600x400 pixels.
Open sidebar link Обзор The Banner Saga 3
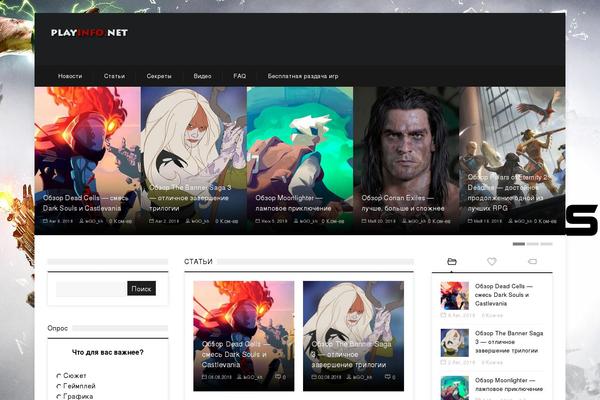pyautogui.click(x=509, y=342)
